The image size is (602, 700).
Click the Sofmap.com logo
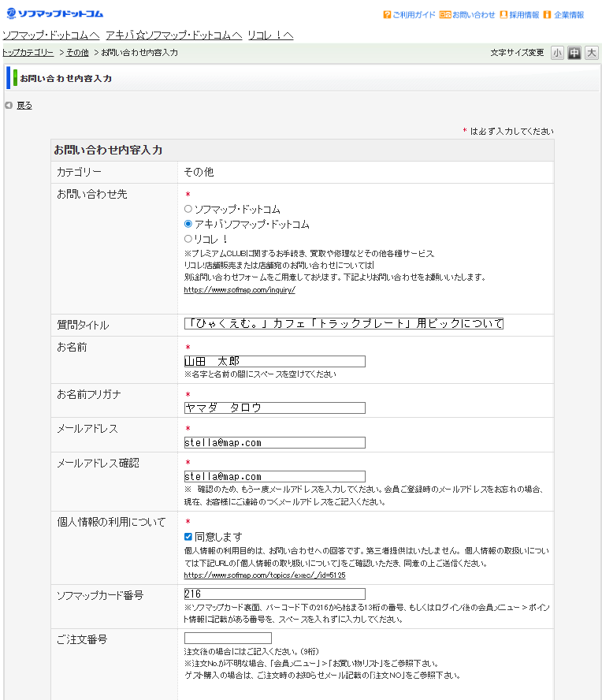click(55, 14)
